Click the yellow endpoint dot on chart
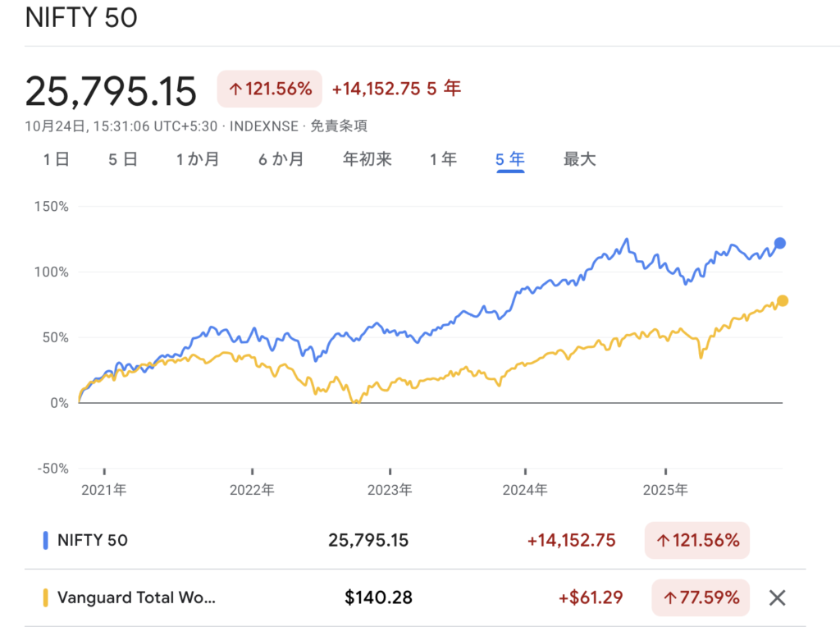Viewport: 840px width, 627px height. coord(783,301)
